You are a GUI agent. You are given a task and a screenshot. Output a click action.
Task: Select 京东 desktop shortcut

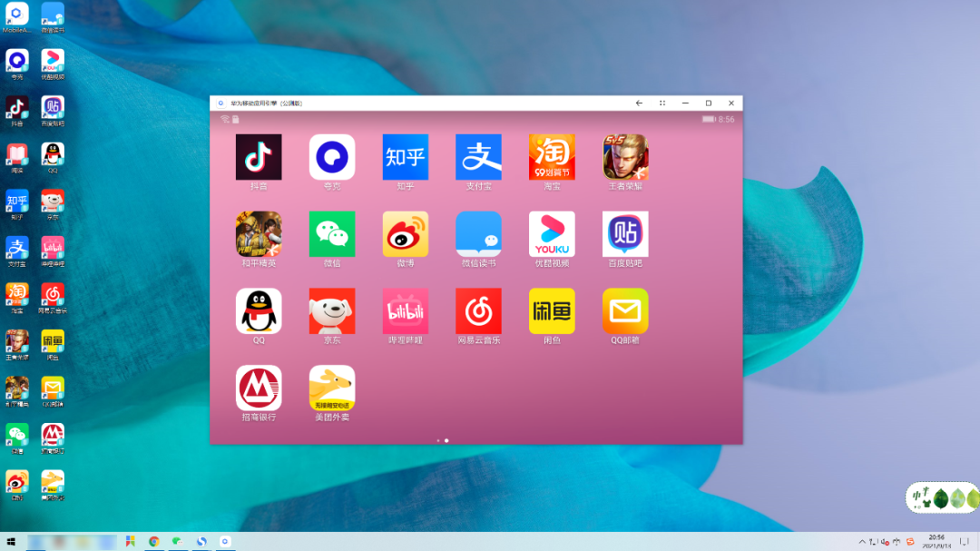click(x=53, y=205)
